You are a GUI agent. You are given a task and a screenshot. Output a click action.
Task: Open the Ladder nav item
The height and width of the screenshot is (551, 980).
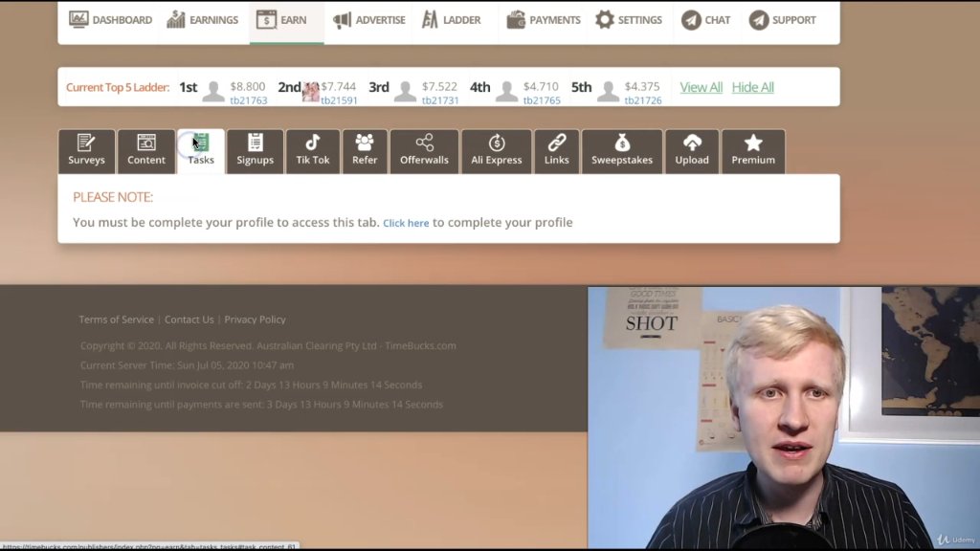click(452, 20)
